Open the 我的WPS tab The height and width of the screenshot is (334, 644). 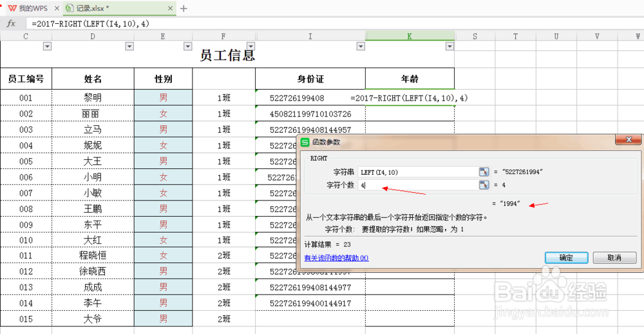coord(28,8)
